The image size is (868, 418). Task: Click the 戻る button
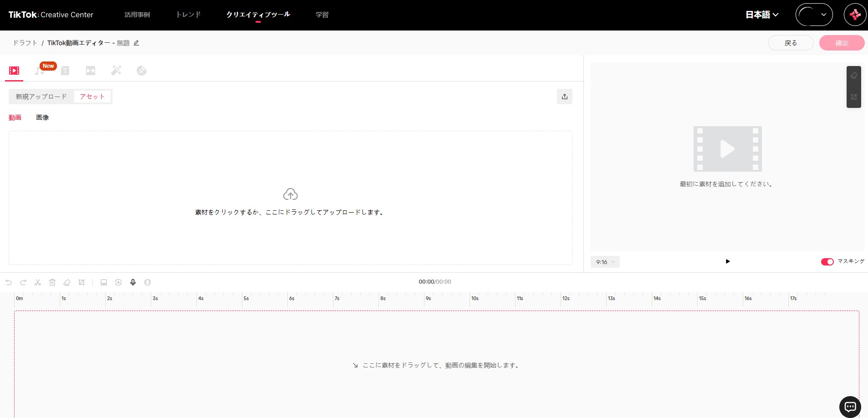[791, 42]
